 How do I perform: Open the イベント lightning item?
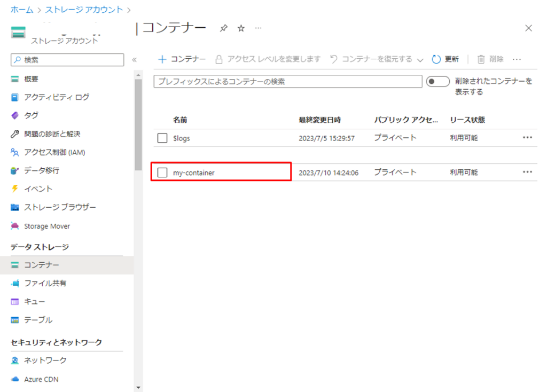38,189
